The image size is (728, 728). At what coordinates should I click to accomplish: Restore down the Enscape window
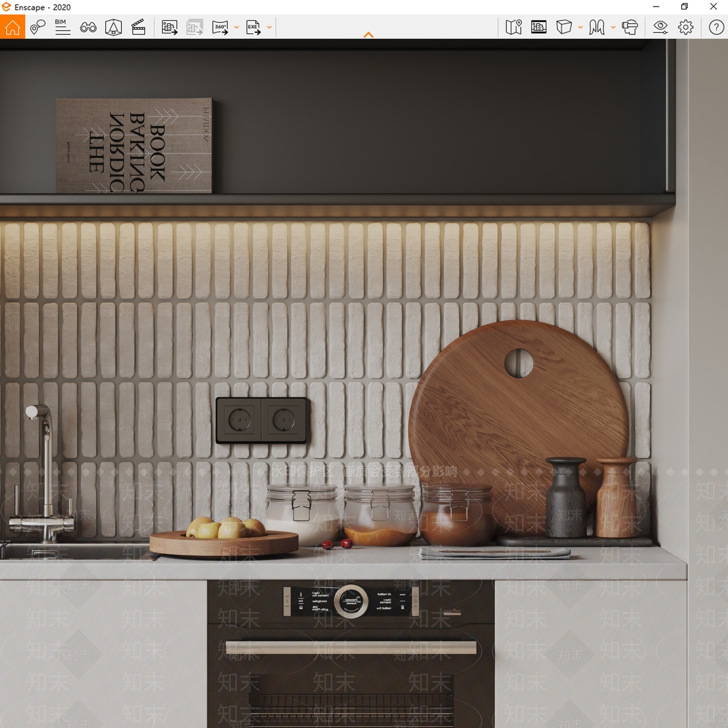pos(684,7)
